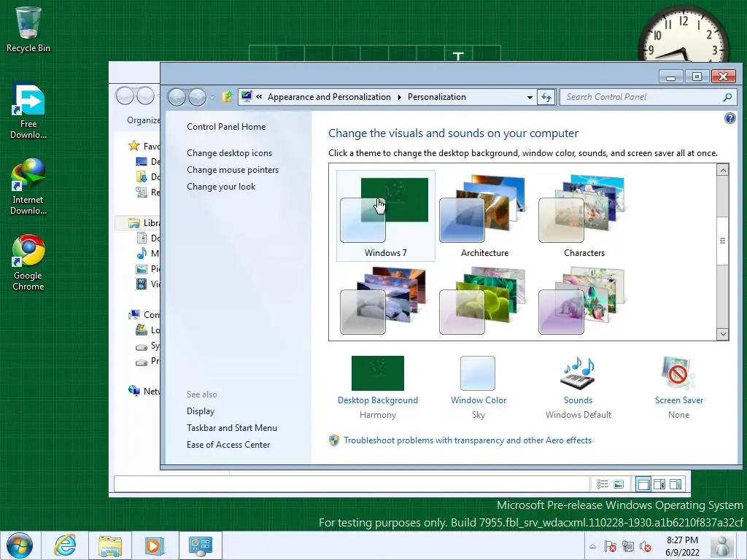The image size is (747, 560).
Task: Select the landscape theme below Windows 7
Action: coord(384,301)
